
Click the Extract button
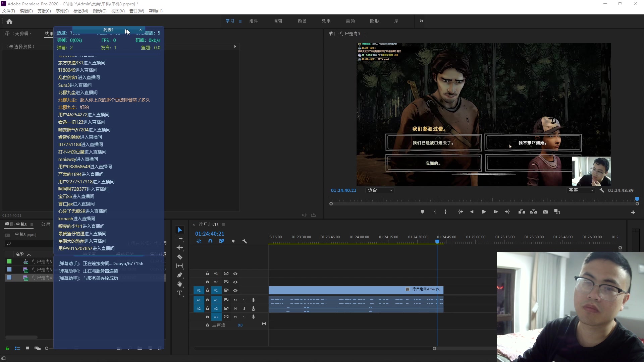533,212
